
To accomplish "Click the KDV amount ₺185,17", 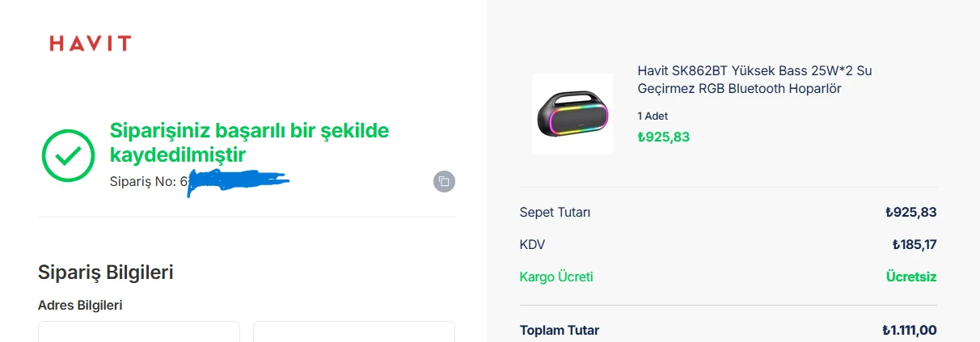I will [x=914, y=244].
